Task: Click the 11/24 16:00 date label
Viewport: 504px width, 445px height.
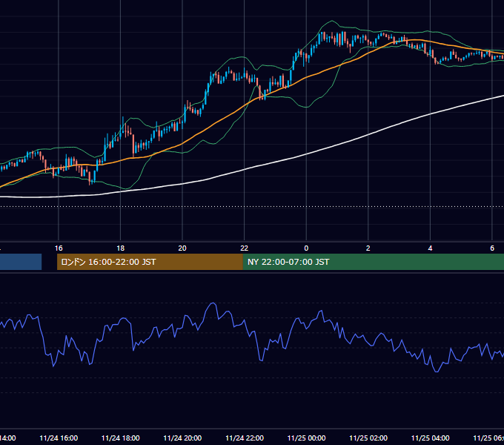Action: (x=59, y=438)
